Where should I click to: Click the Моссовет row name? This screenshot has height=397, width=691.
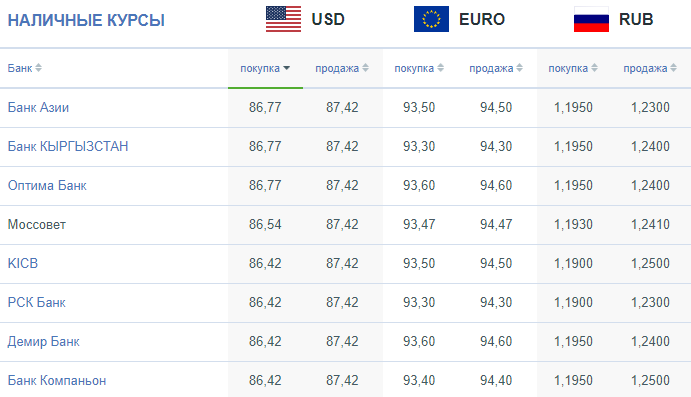(x=37, y=224)
